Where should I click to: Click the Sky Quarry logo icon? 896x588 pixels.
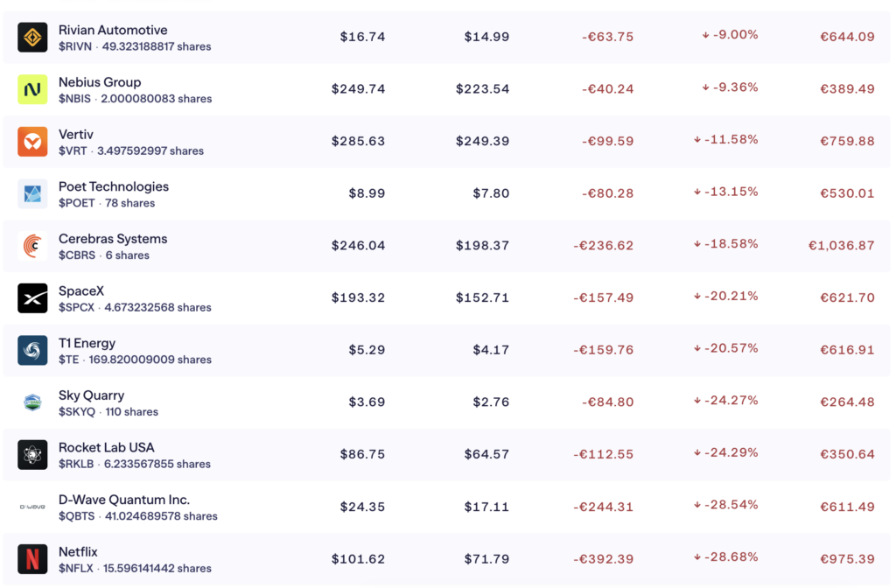(32, 402)
